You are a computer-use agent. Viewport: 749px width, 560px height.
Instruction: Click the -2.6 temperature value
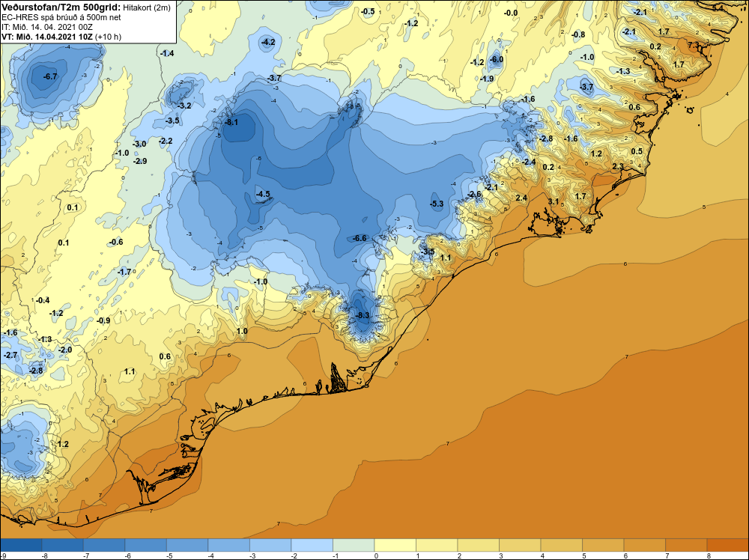click(475, 194)
